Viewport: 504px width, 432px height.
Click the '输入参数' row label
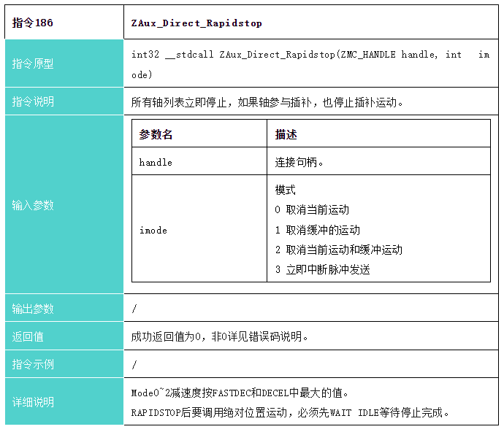[x=64, y=204]
